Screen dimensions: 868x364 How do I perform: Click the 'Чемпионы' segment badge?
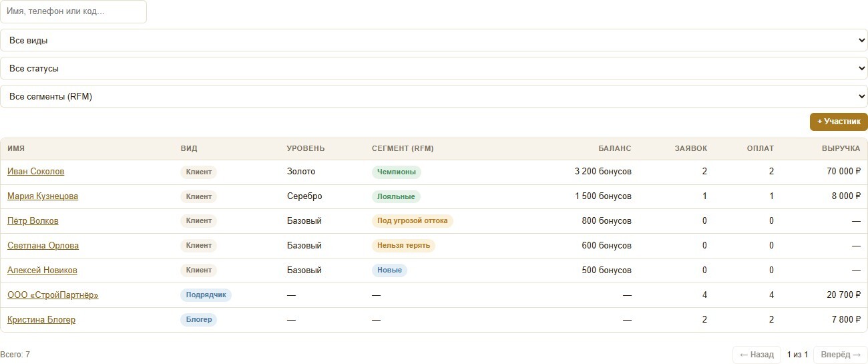397,172
